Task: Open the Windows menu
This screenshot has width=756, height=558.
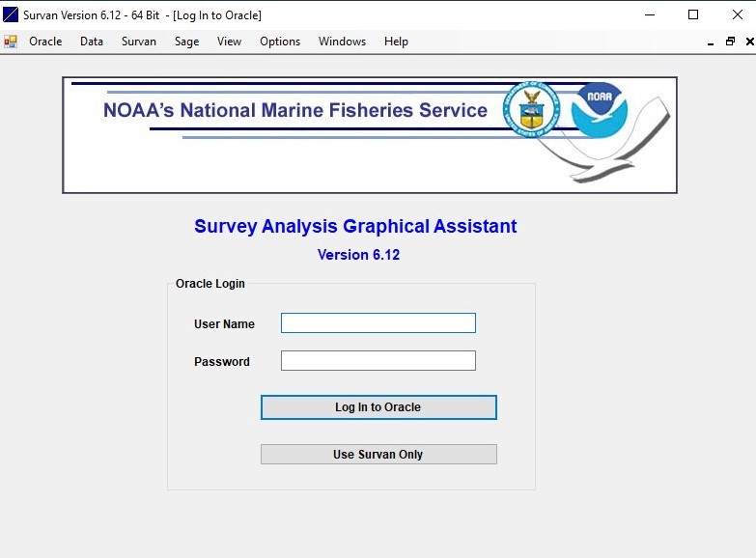Action: [x=342, y=42]
